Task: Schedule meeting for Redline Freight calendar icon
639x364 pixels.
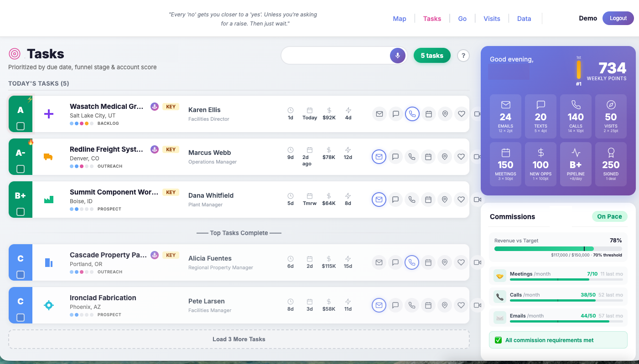Action: [428, 157]
